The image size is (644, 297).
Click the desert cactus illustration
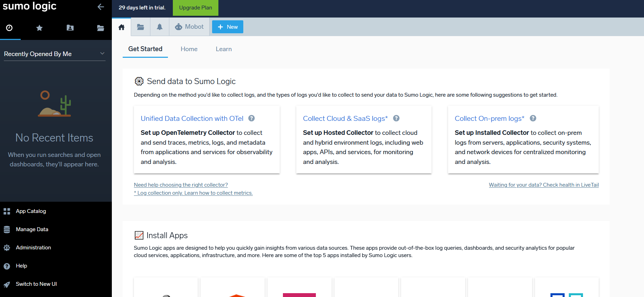54,104
